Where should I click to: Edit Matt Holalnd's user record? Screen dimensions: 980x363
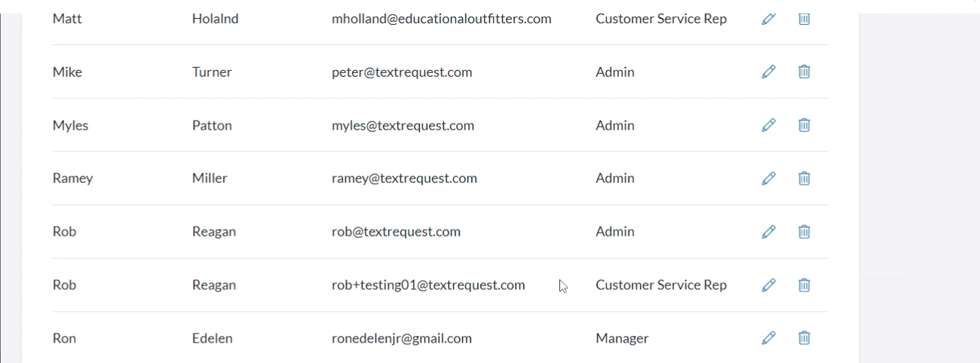pyautogui.click(x=768, y=19)
